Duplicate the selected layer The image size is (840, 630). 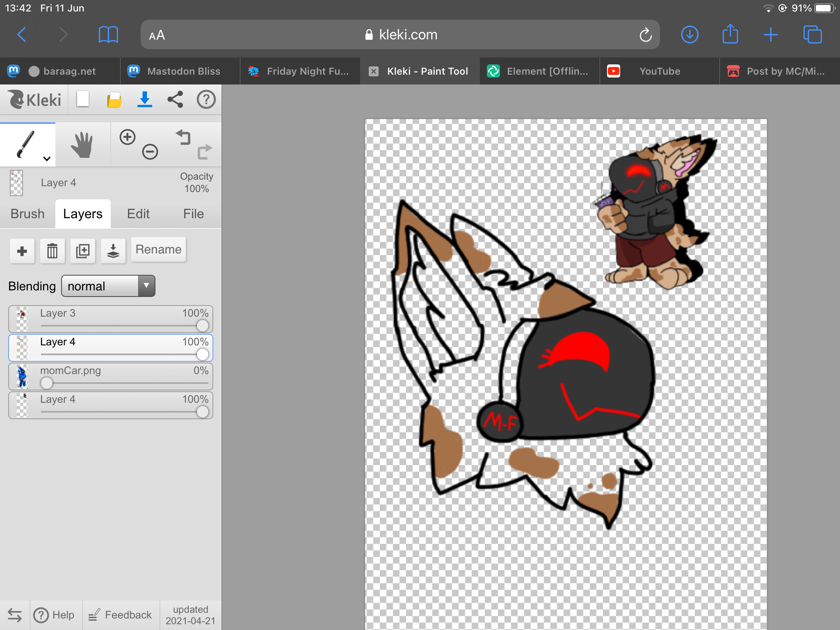click(82, 251)
